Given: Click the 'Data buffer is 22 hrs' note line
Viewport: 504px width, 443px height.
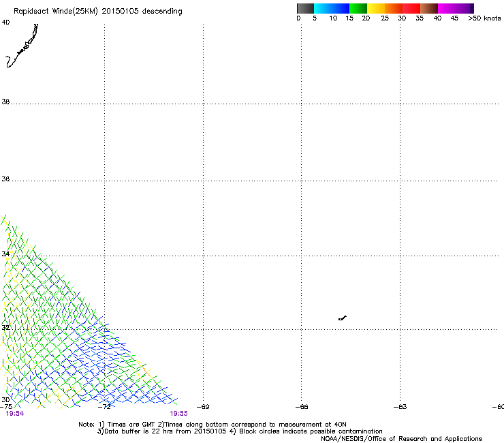Looking at the screenshot, I should [x=240, y=431].
